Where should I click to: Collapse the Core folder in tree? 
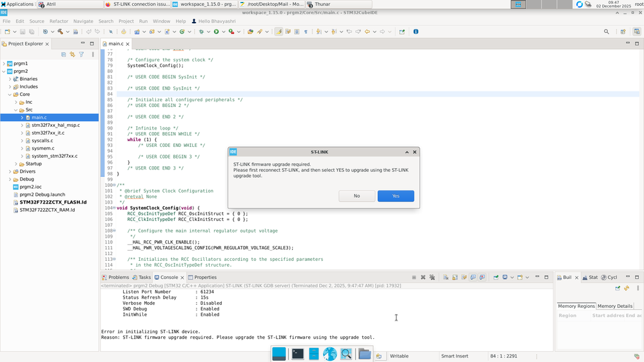click(10, 94)
